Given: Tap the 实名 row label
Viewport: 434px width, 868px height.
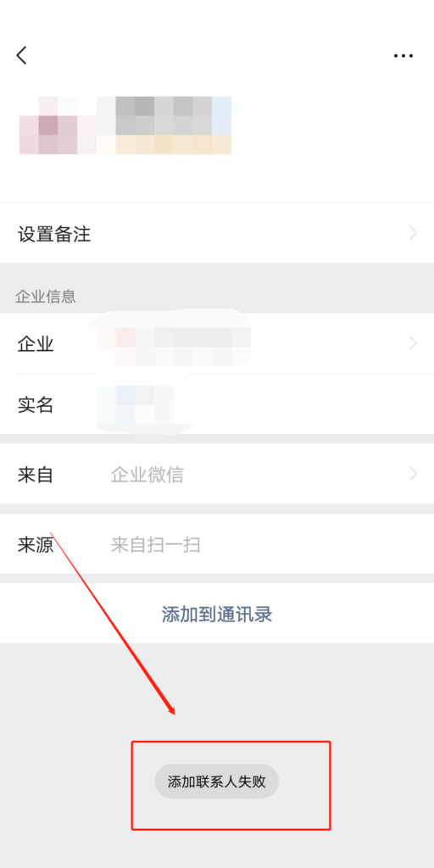Looking at the screenshot, I should [36, 405].
